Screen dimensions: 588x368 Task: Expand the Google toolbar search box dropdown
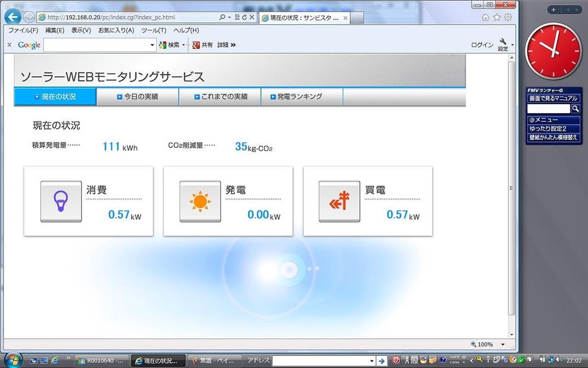[153, 45]
